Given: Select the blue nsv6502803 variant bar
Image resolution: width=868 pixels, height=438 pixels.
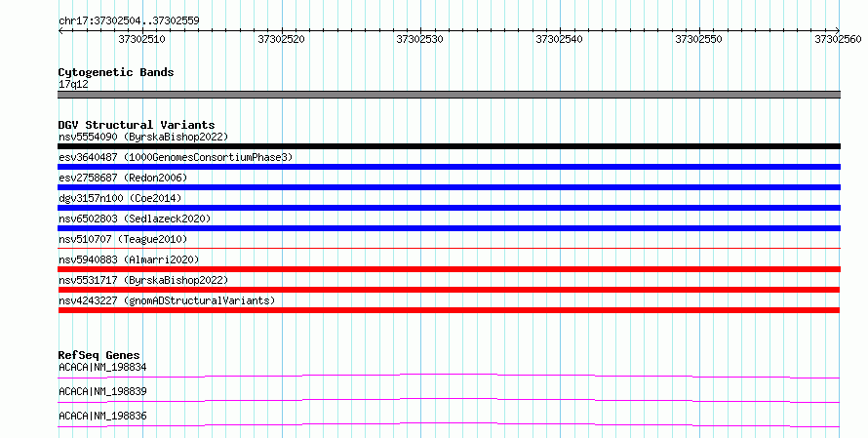Looking at the screenshot, I should coord(449,228).
